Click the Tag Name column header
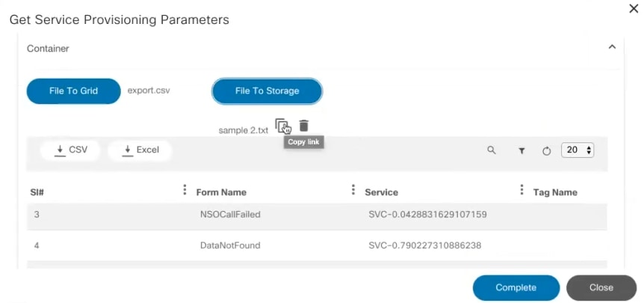 [x=555, y=192]
